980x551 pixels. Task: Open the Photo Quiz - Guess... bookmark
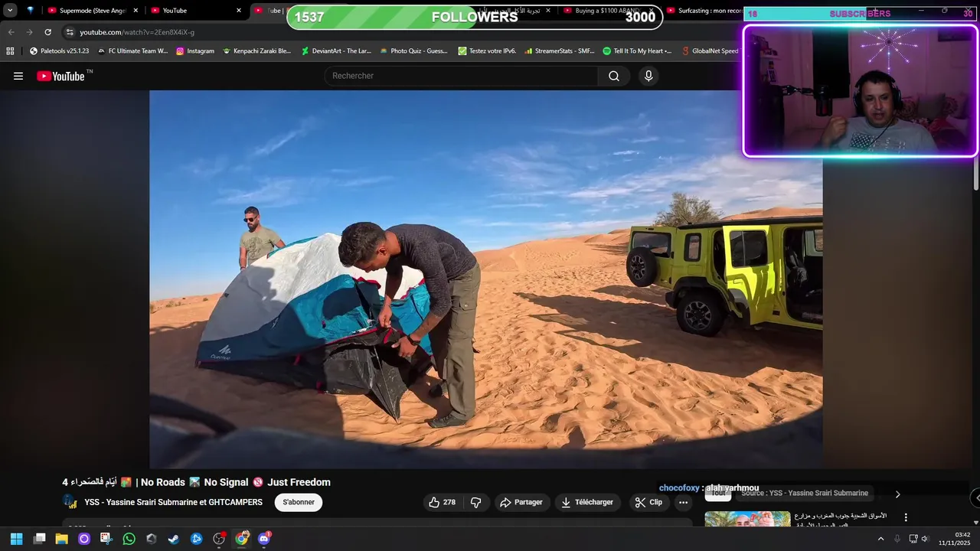[413, 51]
